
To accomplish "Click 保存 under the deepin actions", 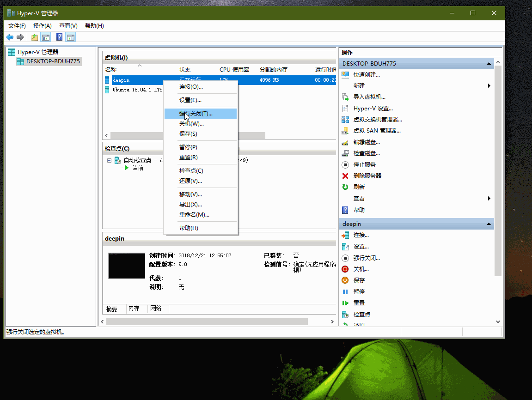I will click(359, 280).
